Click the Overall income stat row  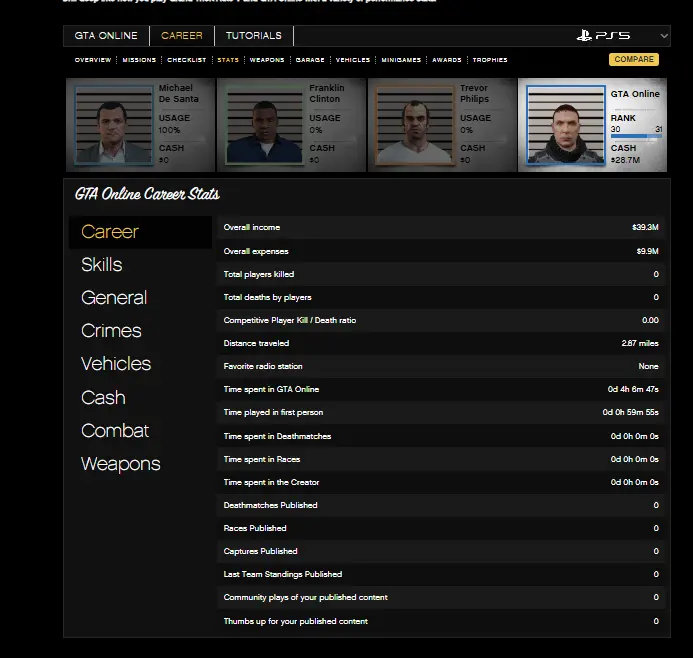coord(440,228)
